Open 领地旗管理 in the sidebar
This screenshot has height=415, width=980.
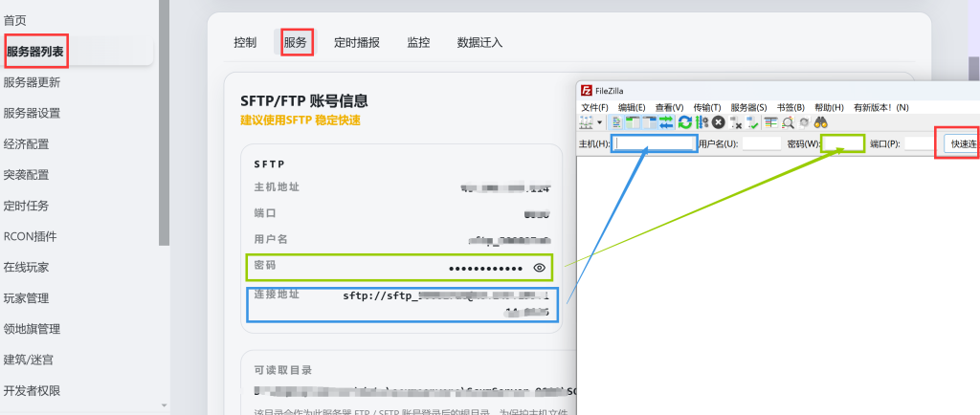point(32,329)
